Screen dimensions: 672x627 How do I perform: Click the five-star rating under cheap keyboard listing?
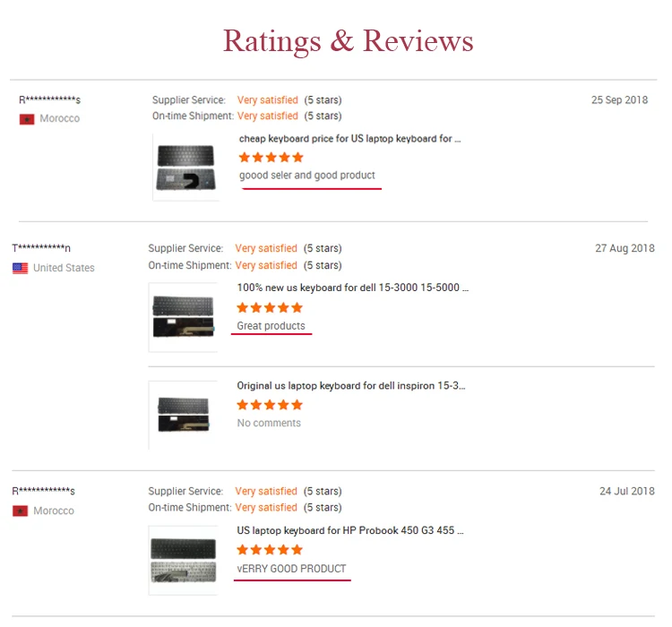(x=271, y=158)
